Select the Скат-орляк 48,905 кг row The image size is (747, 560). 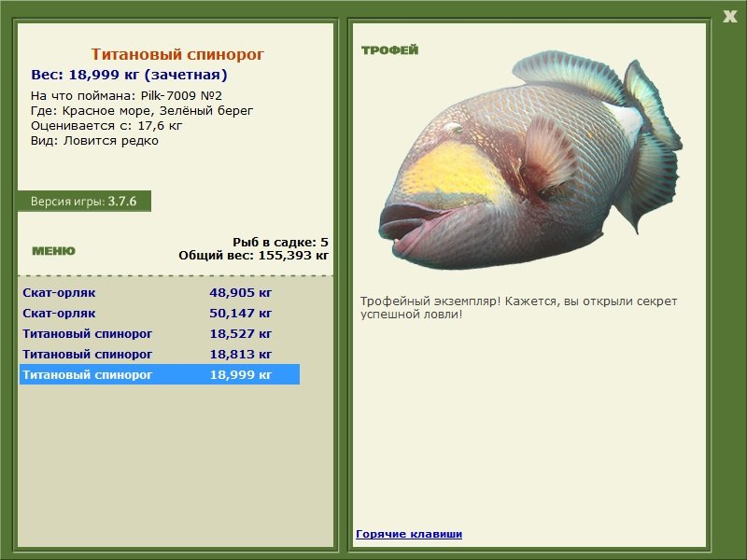[159, 292]
